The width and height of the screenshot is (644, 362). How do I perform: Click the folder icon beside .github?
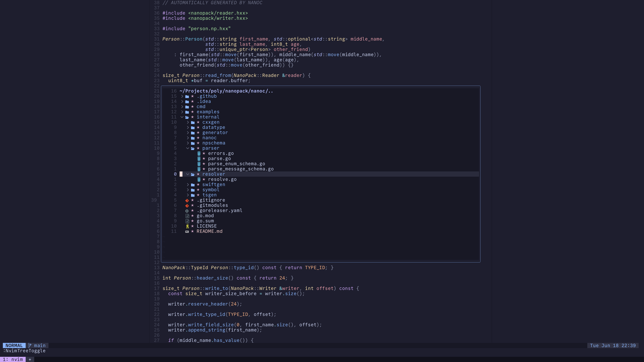coord(187,96)
